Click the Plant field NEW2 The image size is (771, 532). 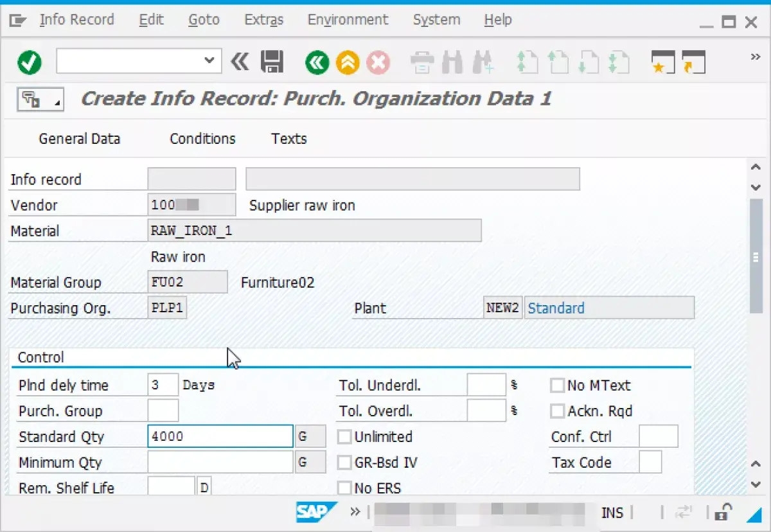click(502, 308)
